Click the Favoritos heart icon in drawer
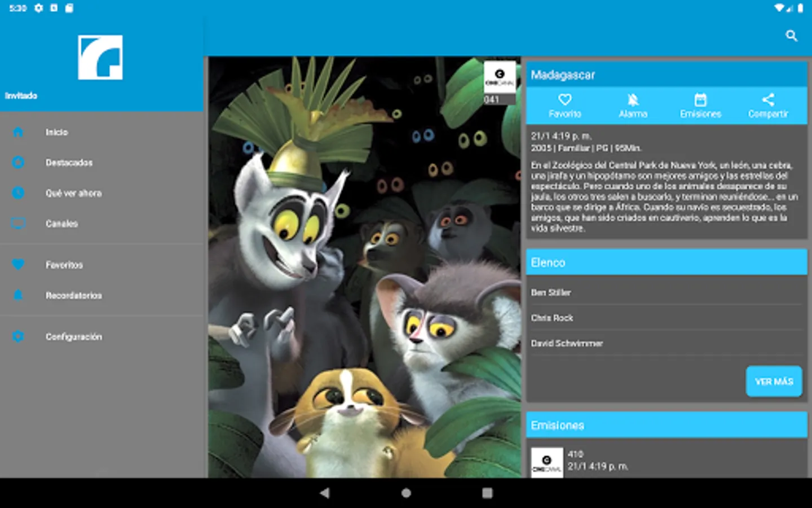Image resolution: width=812 pixels, height=508 pixels. (x=18, y=265)
